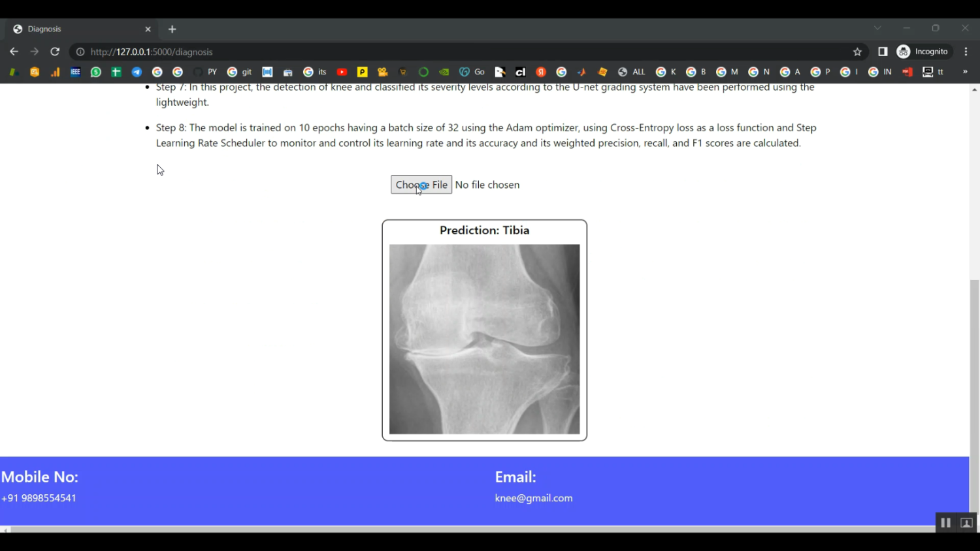Open the red Yandex bookmark
980x551 pixels.
point(541,72)
